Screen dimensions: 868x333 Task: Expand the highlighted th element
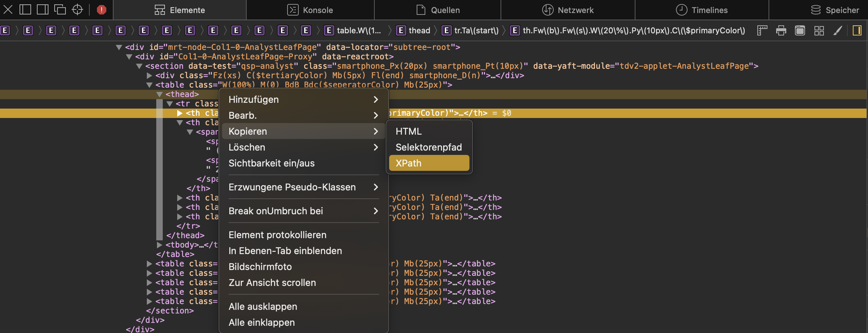[x=179, y=113]
